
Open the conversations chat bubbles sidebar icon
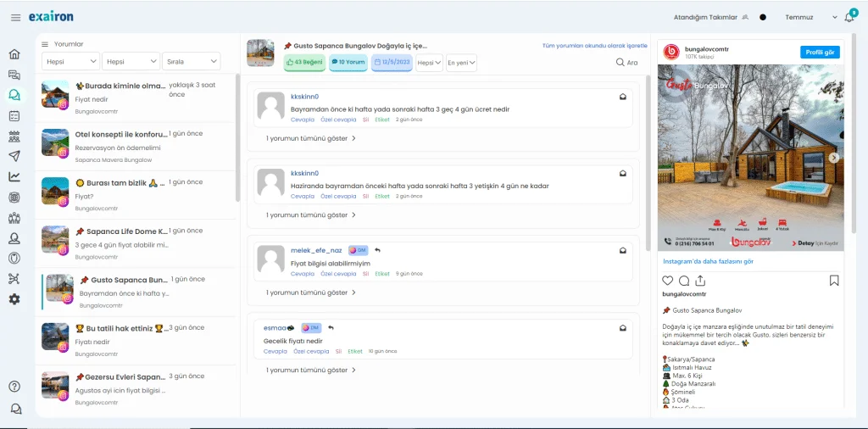coord(14,75)
